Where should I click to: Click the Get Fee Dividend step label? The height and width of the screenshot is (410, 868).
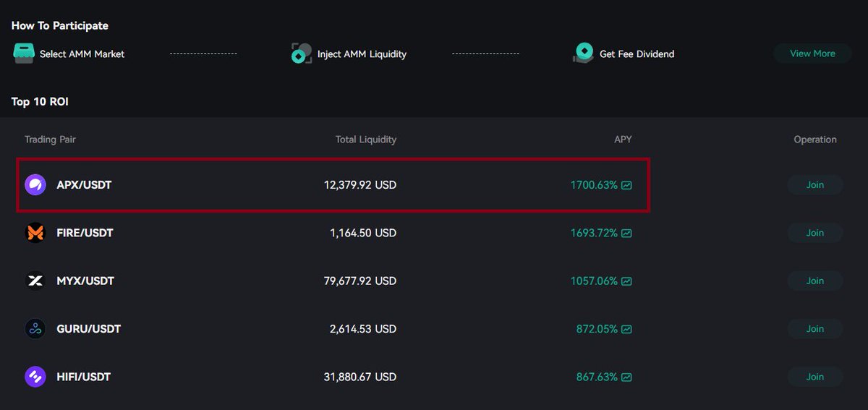pos(637,54)
